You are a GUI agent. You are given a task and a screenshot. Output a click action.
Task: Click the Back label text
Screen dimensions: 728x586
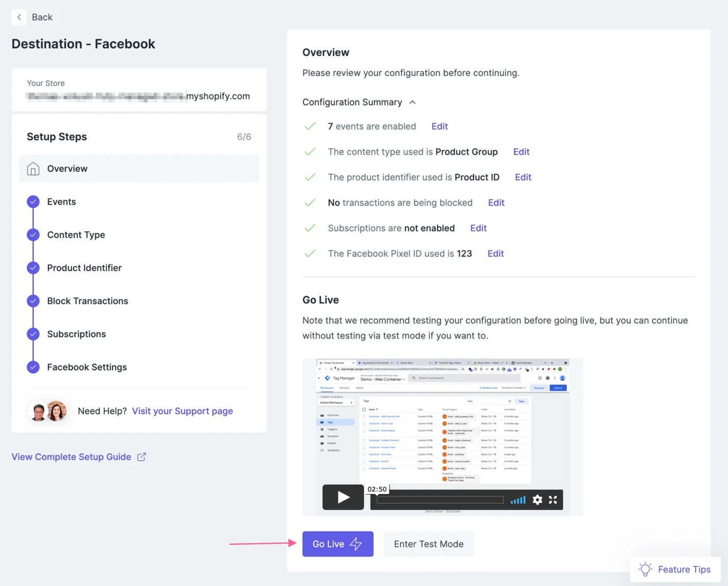pos(42,17)
